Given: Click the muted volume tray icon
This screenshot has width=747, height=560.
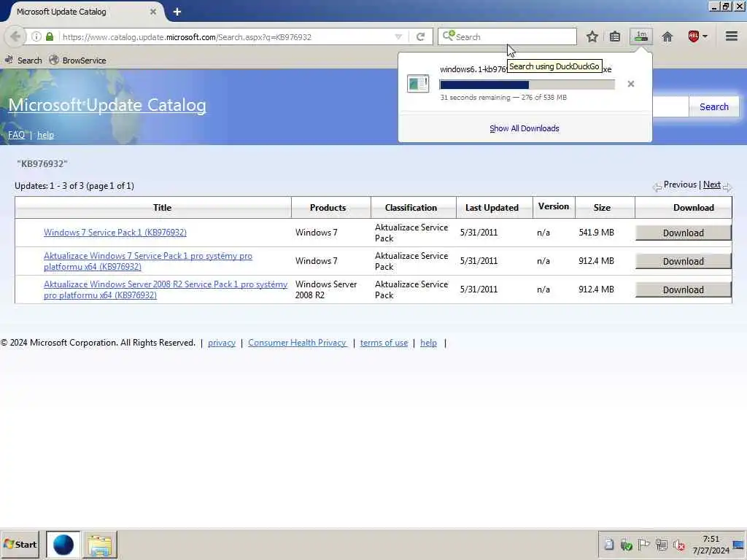Looking at the screenshot, I should click(x=679, y=545).
